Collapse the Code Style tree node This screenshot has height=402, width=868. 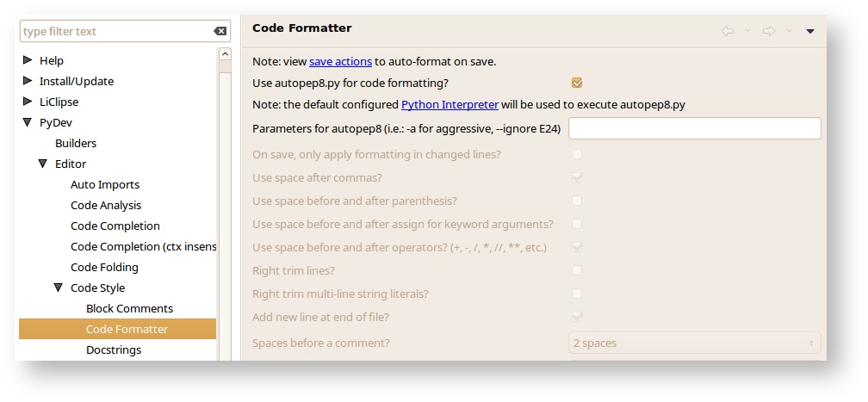(x=59, y=288)
